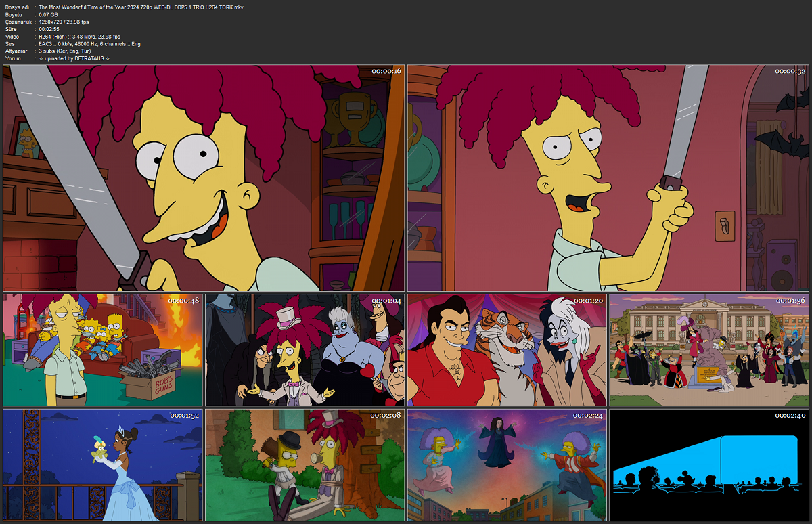
Task: Open the frame with the purple sea witch
Action: [x=305, y=350]
